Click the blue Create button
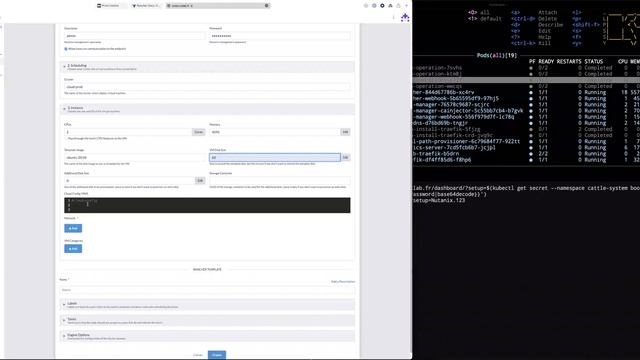This screenshot has height=360, width=640. pos(217,355)
